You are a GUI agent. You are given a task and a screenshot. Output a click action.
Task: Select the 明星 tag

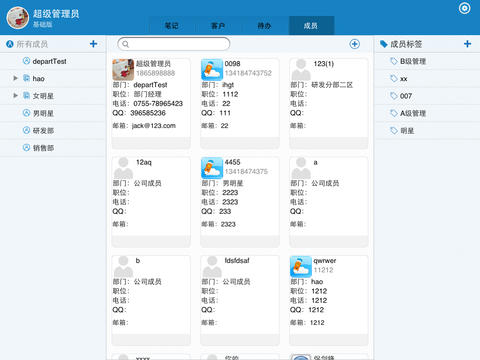pos(427,131)
